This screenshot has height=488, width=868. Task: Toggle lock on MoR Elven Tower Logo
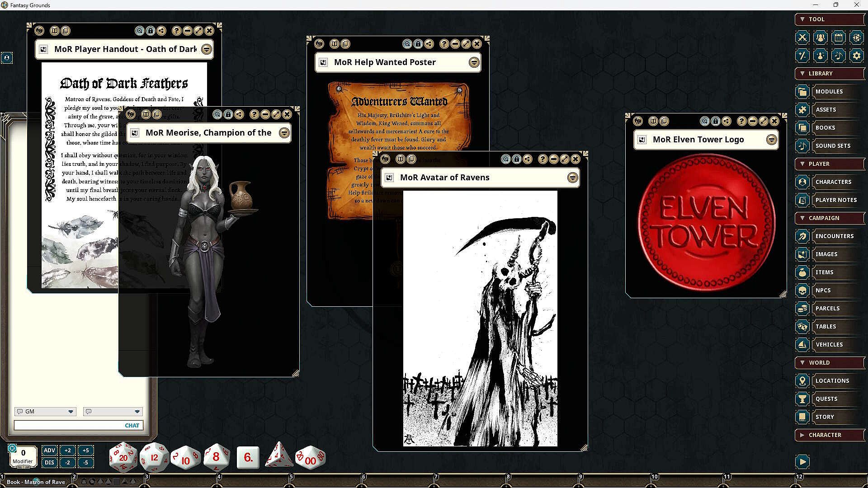(x=716, y=121)
